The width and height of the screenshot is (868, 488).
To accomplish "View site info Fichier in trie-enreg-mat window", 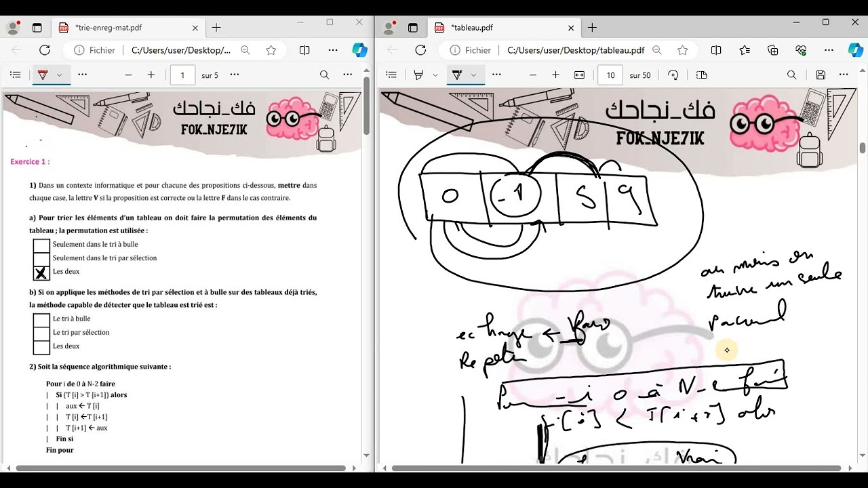I will tap(95, 50).
